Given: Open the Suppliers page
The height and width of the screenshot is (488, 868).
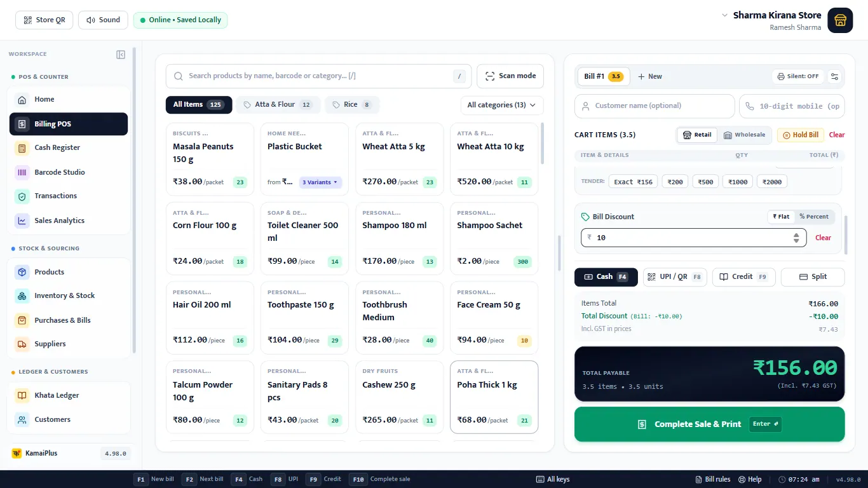Looking at the screenshot, I should [x=69, y=344].
